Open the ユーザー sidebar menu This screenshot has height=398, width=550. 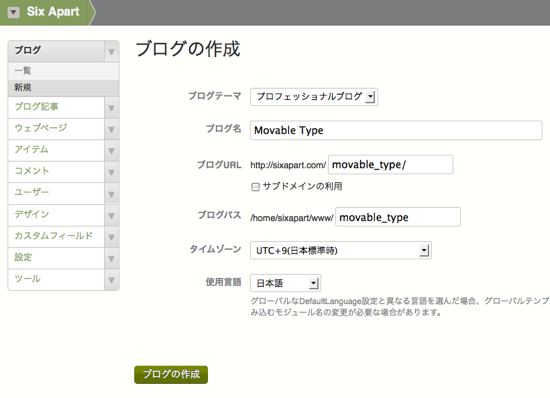click(56, 193)
